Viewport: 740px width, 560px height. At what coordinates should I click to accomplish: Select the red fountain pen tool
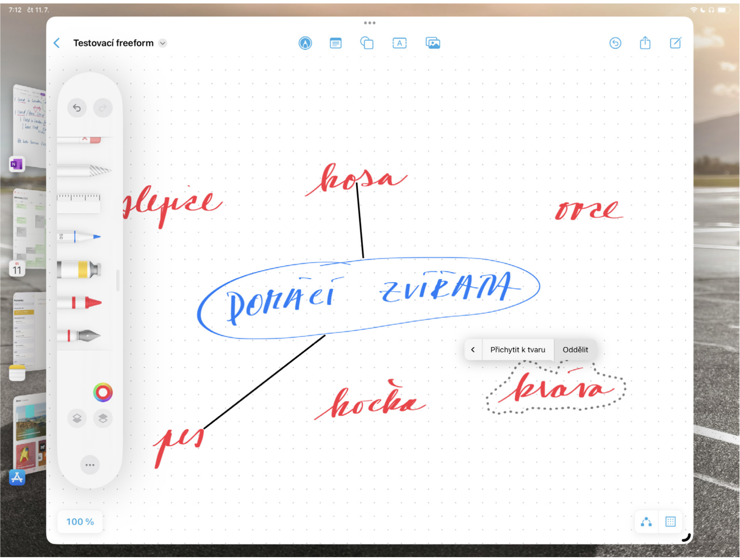pos(84,336)
